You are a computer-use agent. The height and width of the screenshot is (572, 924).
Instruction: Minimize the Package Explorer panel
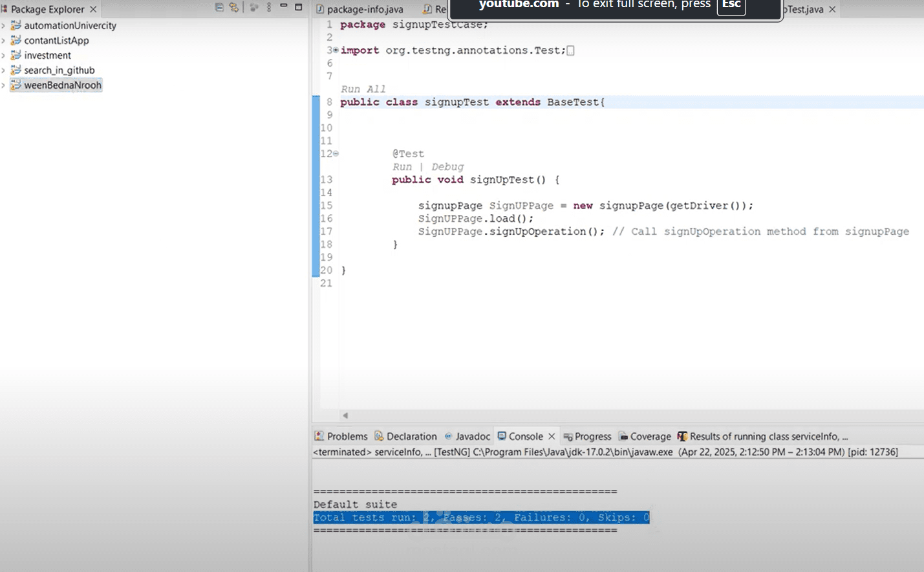coord(283,6)
